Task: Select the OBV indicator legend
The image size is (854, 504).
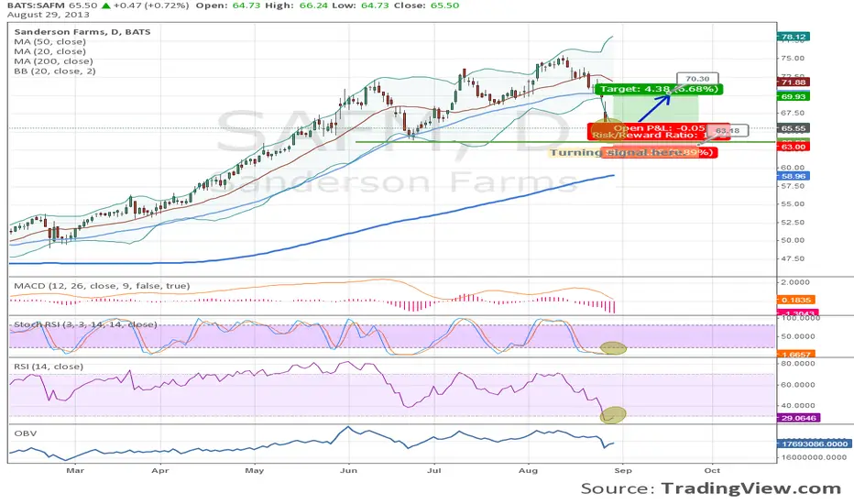Action: (x=26, y=433)
